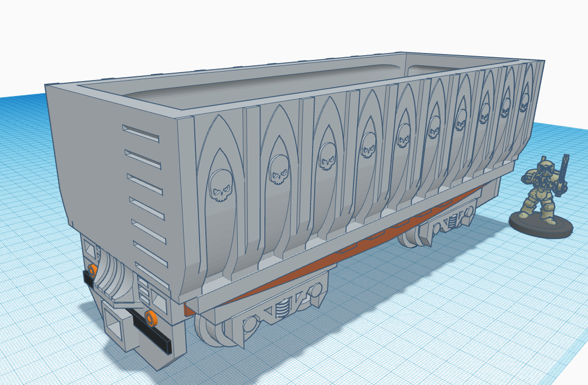Select the wheel bogie nearest the soldier figure
Image resolution: width=588 pixels, height=385 pixels.
coord(439,222)
